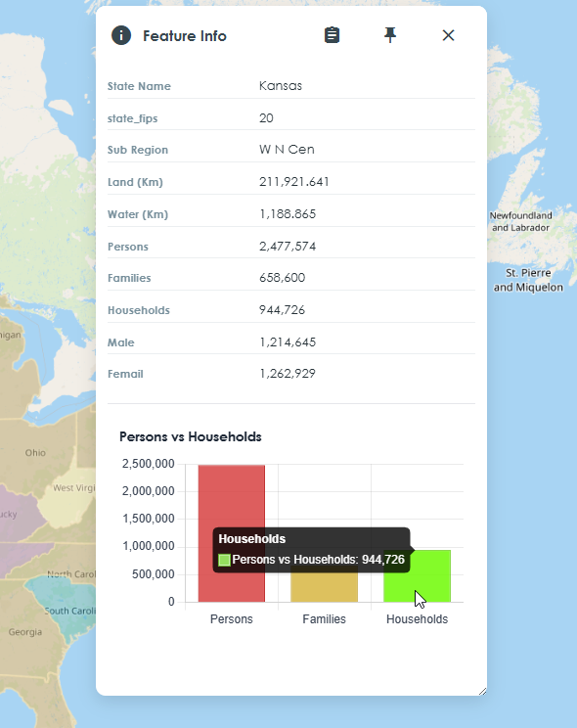Select Land value 211,921.641

[x=294, y=182]
